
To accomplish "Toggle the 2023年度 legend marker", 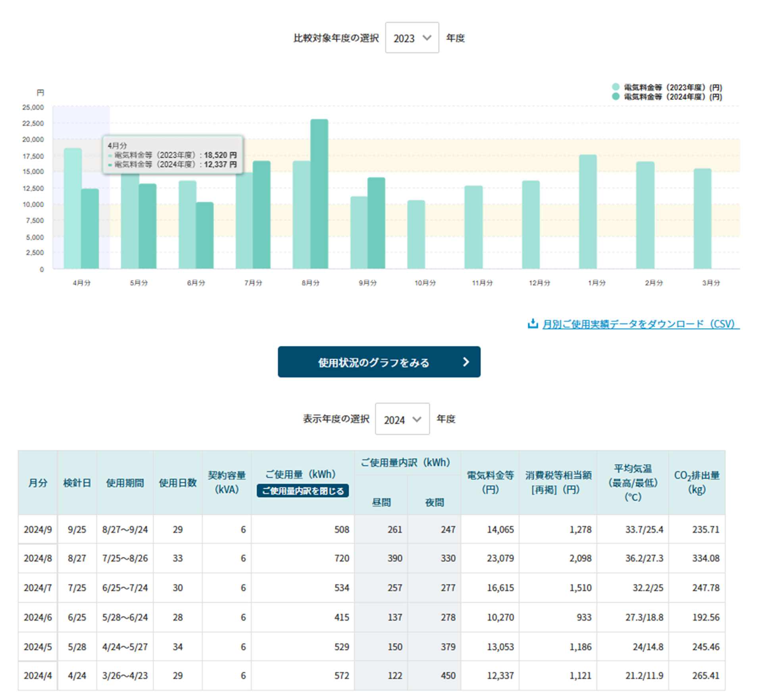I will (x=616, y=87).
